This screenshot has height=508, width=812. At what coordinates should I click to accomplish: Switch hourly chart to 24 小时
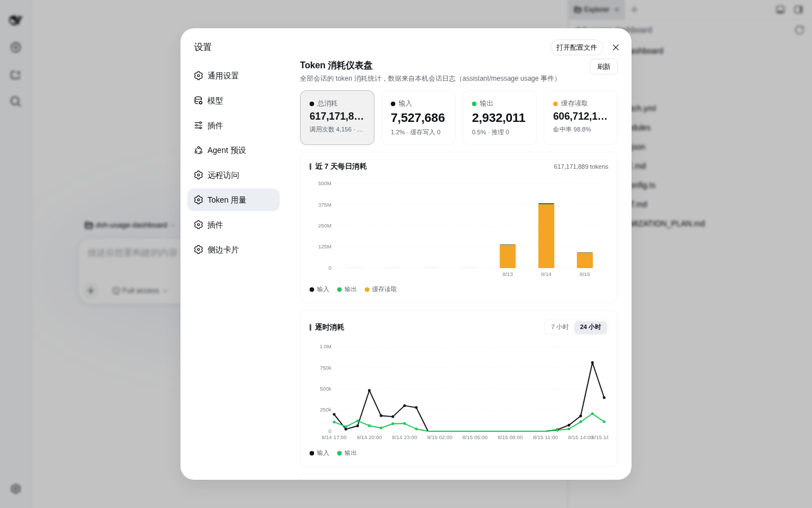click(x=590, y=327)
